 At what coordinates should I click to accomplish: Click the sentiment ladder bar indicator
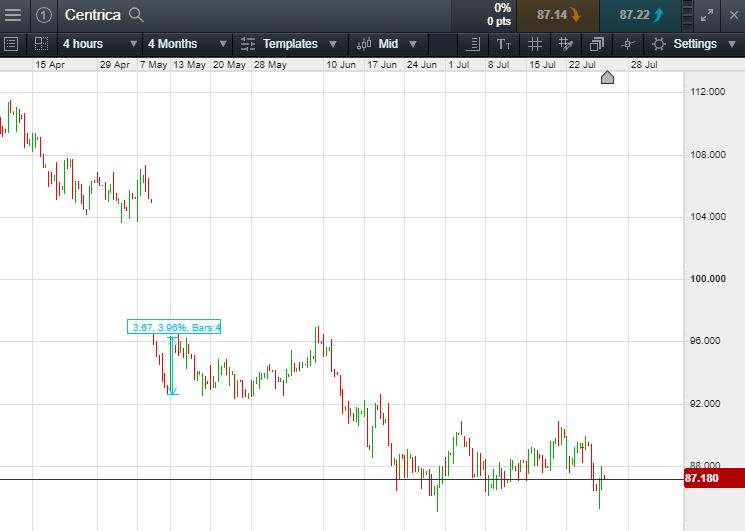pos(687,15)
